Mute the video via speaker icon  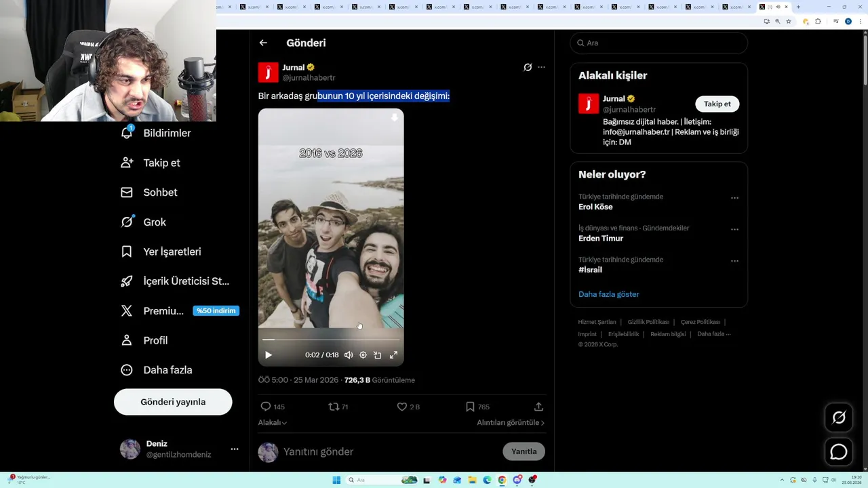(x=349, y=355)
